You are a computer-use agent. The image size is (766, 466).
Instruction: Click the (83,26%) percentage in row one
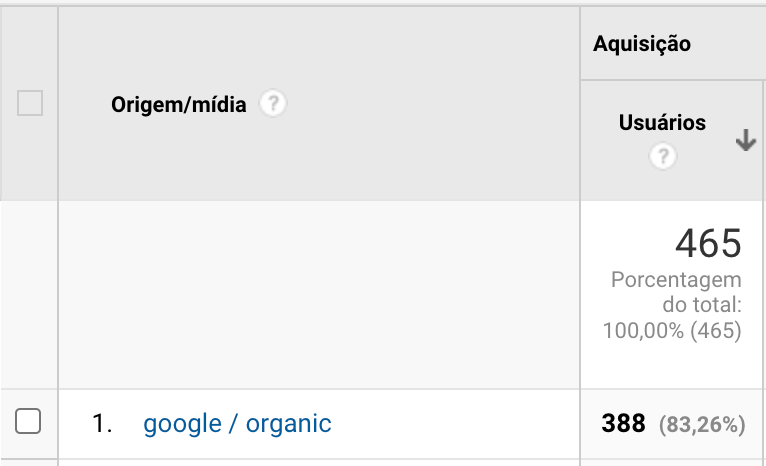702,425
